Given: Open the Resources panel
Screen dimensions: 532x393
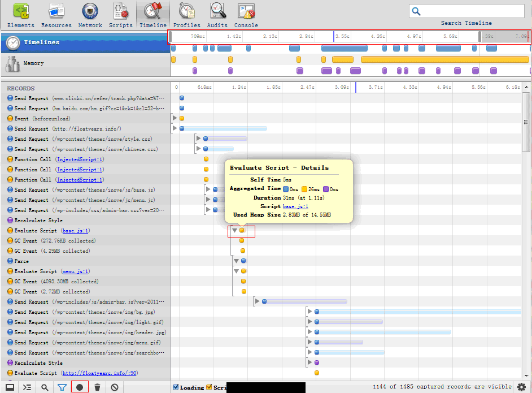Looking at the screenshot, I should point(56,15).
